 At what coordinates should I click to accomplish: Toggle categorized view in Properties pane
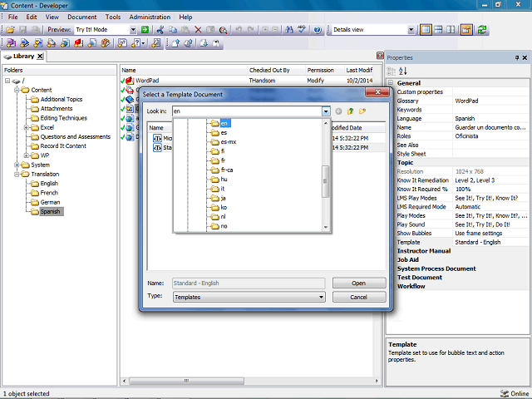click(392, 71)
